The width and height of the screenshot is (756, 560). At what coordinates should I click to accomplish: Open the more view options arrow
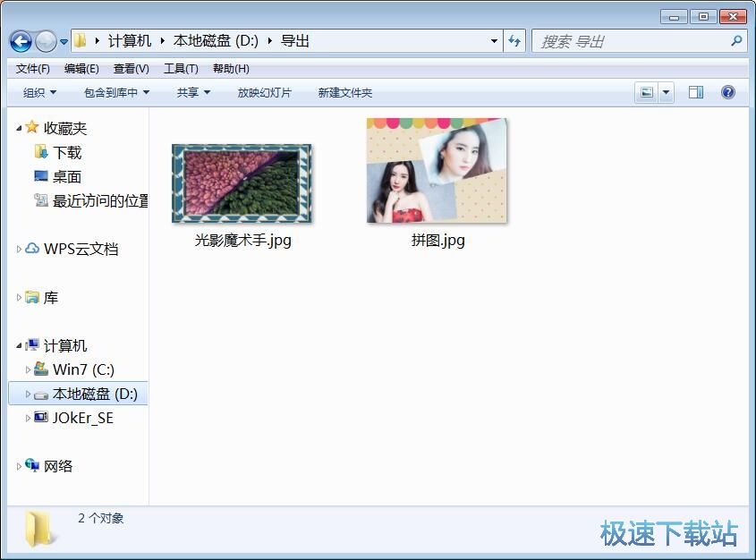(666, 92)
